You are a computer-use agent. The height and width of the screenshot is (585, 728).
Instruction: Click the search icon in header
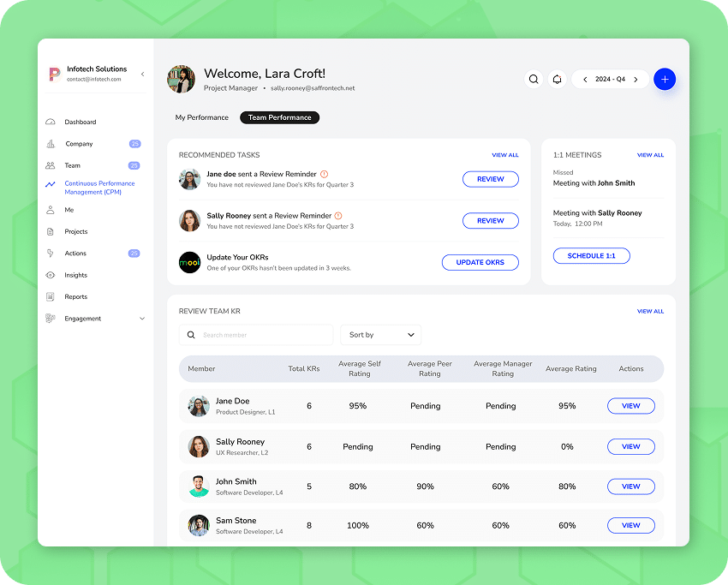(x=534, y=79)
